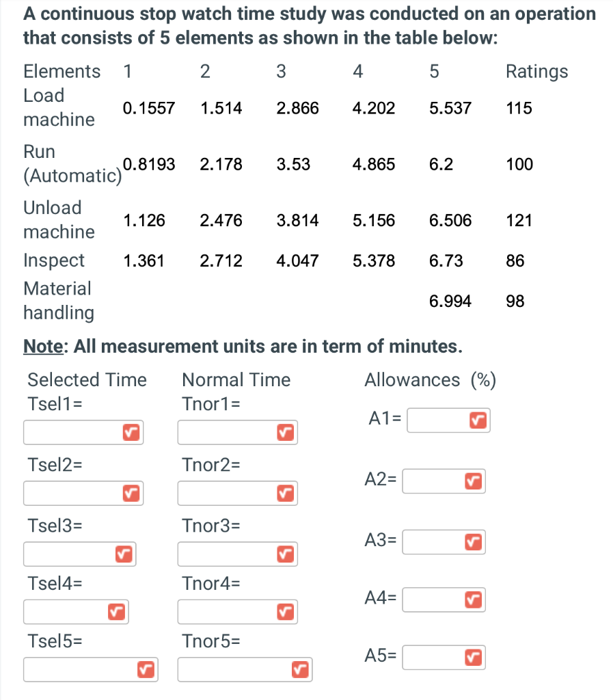Click the checkmark icon beside Tnor5 field
The width and height of the screenshot is (613, 700).
tap(299, 669)
